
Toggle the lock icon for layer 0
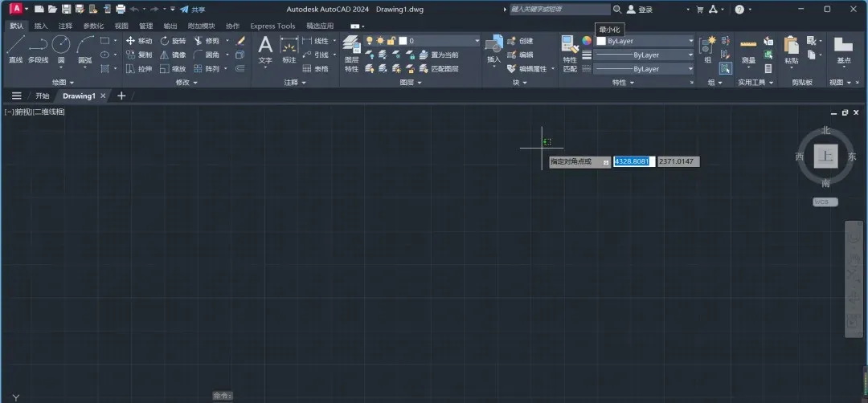(391, 41)
